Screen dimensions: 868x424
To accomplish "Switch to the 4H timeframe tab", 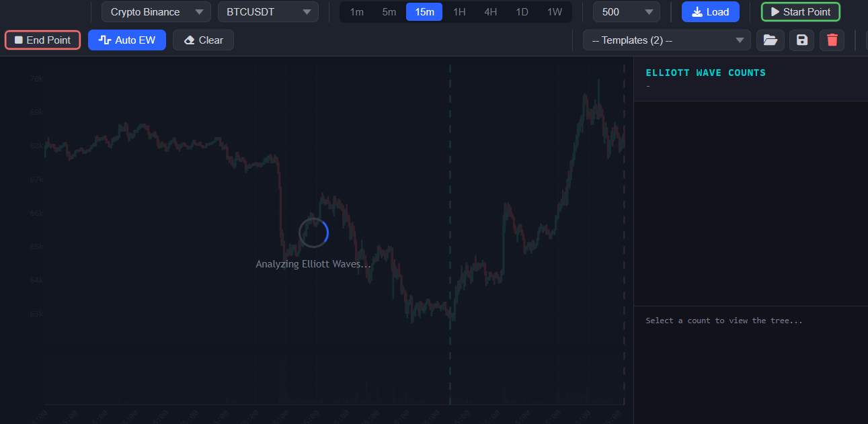I will tap(491, 12).
